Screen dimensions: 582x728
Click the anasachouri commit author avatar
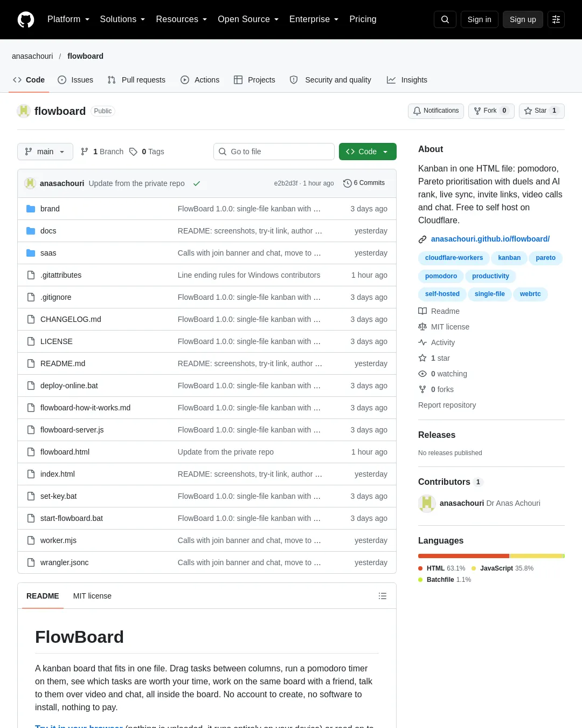coord(30,183)
